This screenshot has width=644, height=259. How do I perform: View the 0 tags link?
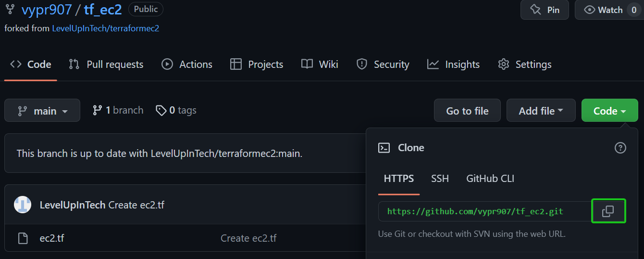[176, 111]
